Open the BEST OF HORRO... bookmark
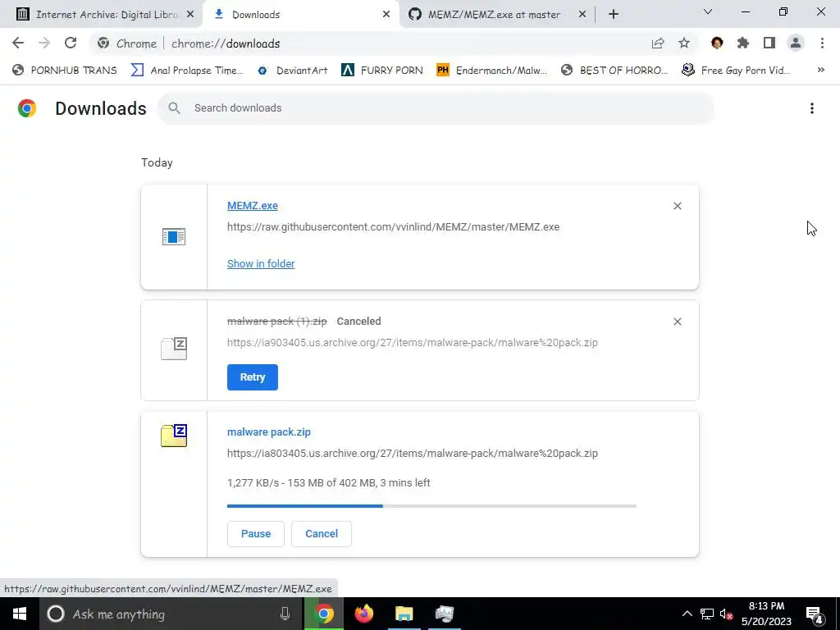The height and width of the screenshot is (630, 840). 614,71
